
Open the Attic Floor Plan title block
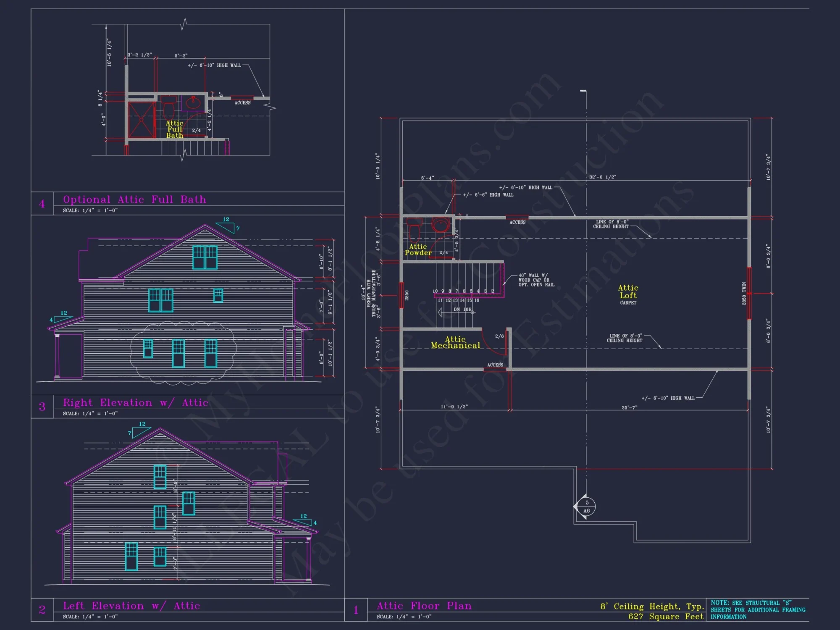[x=424, y=606]
